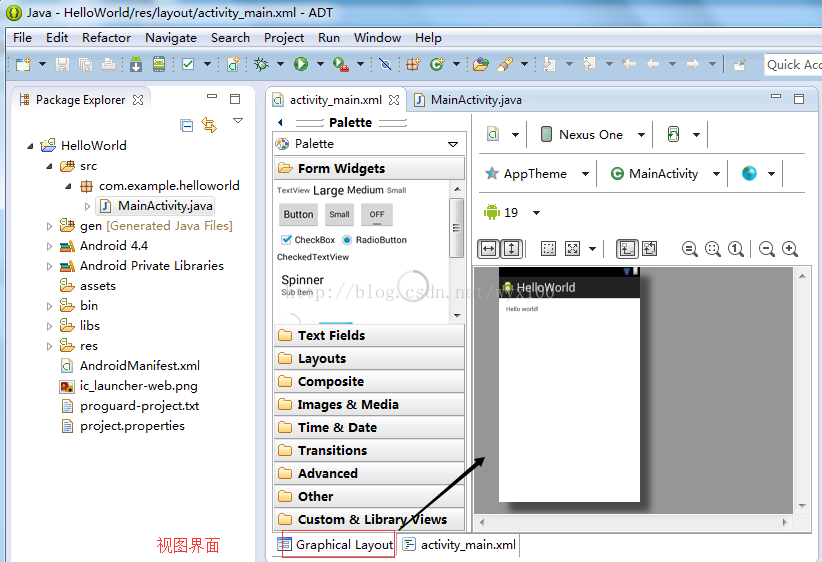Click the New file toolbar icon

23,64
